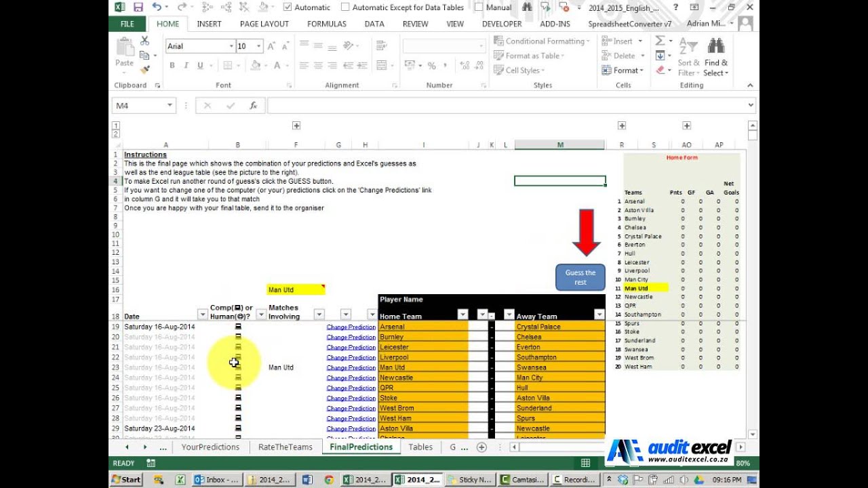Screen dimensions: 868x488
Task: Click into the formula bar input
Action: 506,106
